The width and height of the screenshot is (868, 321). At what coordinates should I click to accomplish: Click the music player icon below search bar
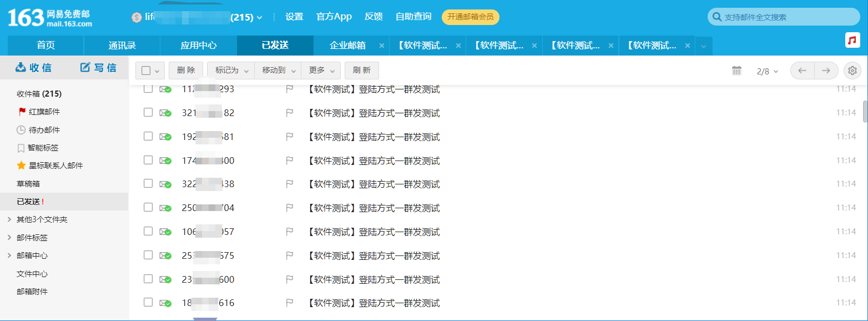(x=852, y=40)
